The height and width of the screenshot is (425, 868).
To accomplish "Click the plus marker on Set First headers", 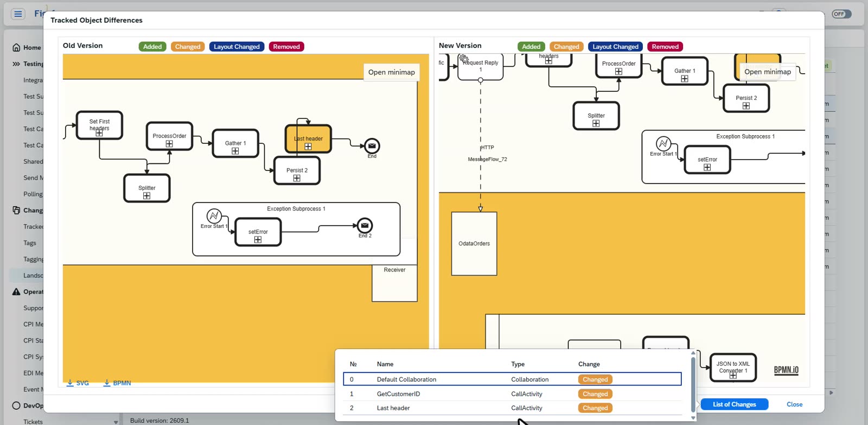I will pos(99,133).
